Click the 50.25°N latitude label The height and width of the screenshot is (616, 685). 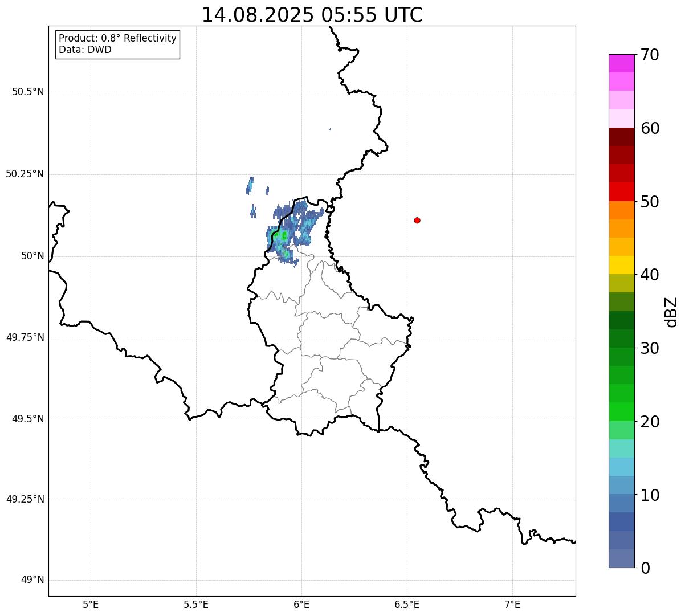pos(25,174)
